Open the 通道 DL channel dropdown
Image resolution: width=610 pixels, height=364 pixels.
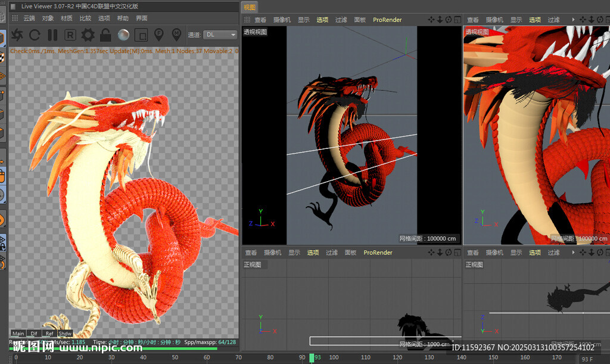tap(220, 35)
